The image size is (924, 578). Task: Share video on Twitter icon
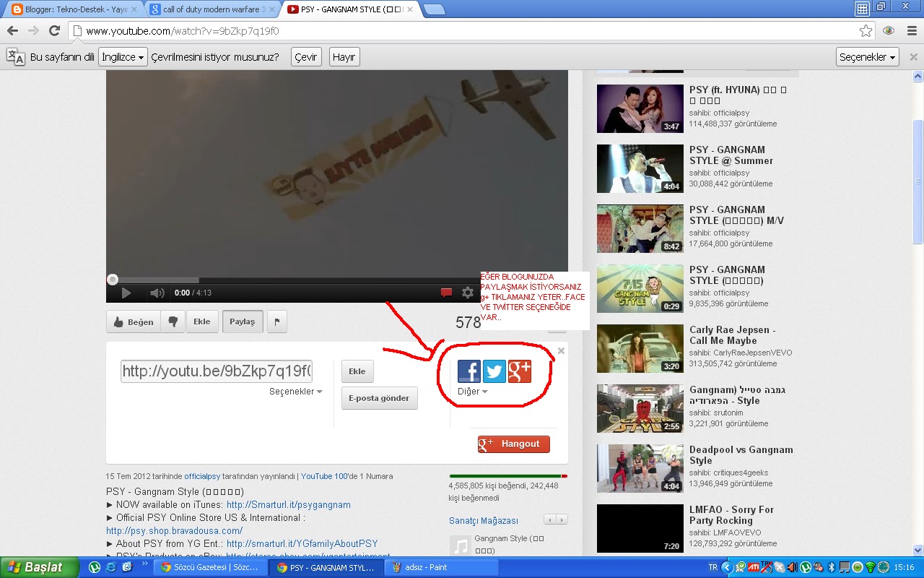pyautogui.click(x=494, y=371)
